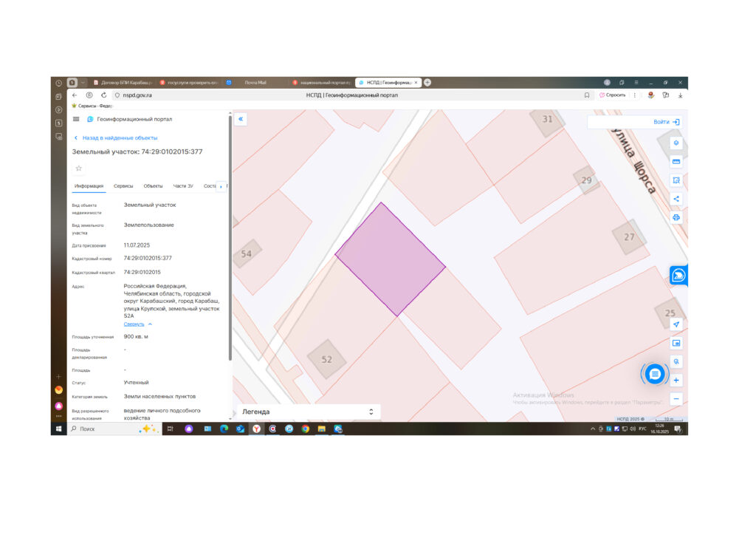
Task: Zoom out of the map with minus
Action: [676, 398]
